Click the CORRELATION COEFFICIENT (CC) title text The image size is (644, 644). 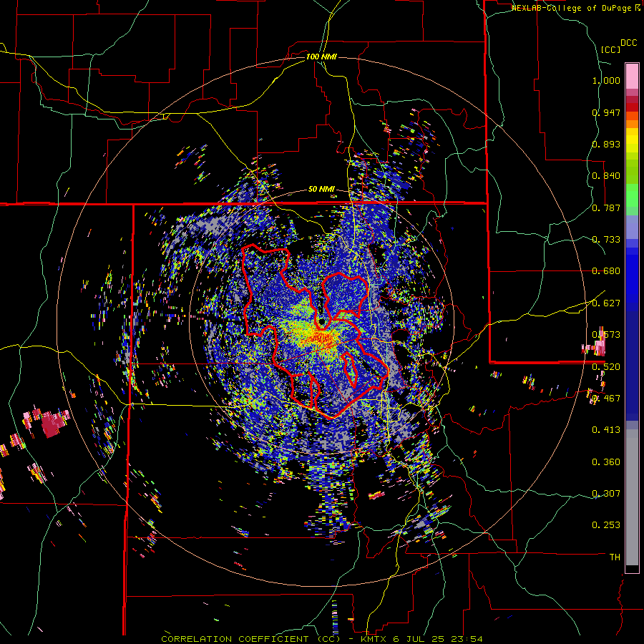pyautogui.click(x=250, y=639)
